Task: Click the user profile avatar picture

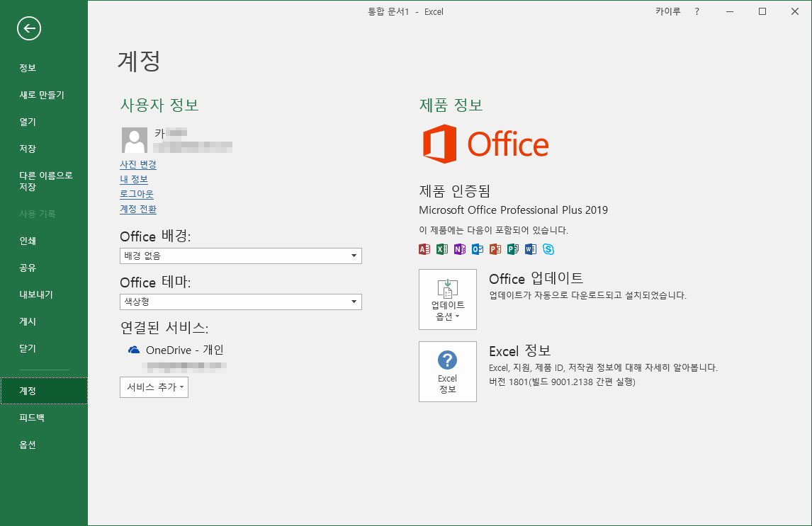Action: click(x=135, y=140)
